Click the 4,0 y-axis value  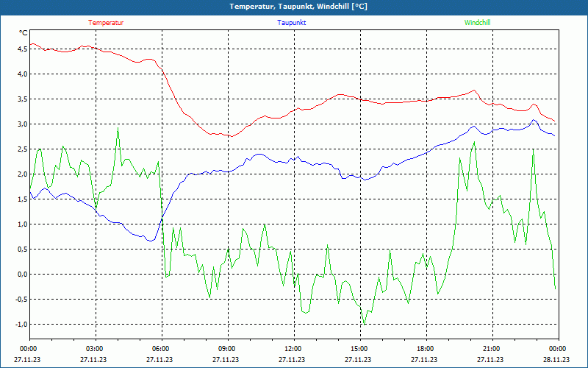(x=23, y=74)
